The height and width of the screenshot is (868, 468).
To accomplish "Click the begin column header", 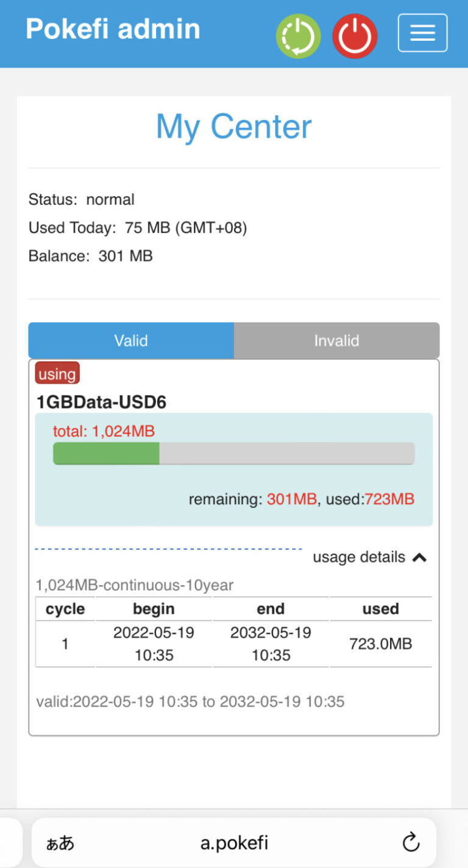I will tap(154, 609).
